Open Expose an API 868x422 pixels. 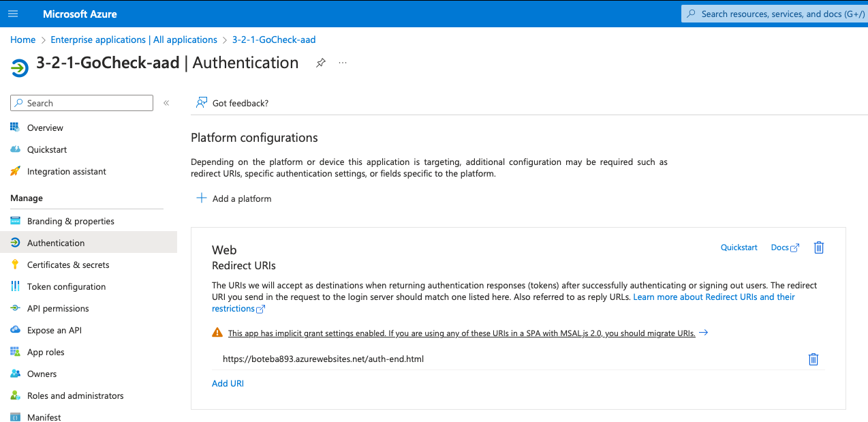coord(55,330)
